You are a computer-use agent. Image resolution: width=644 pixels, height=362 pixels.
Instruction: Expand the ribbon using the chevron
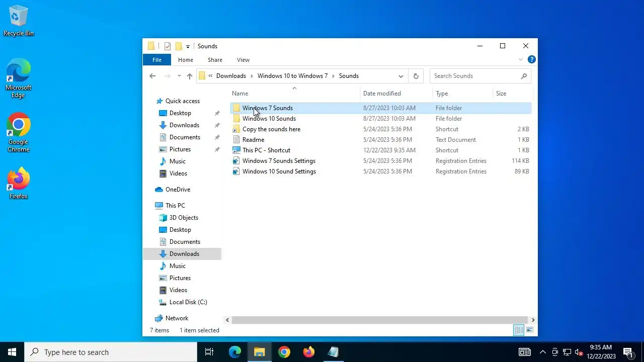pos(521,60)
